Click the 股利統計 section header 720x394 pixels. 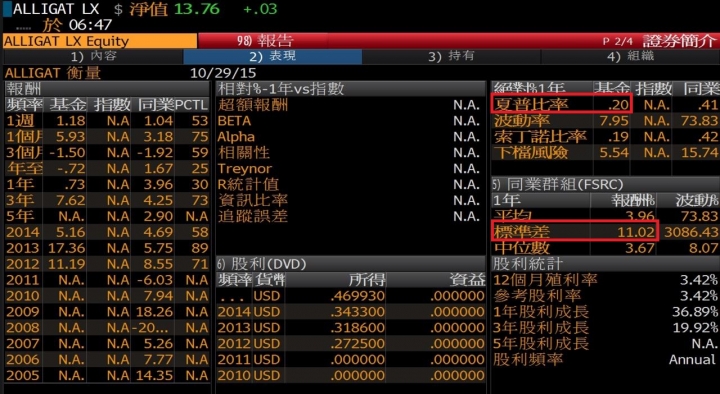(x=528, y=264)
